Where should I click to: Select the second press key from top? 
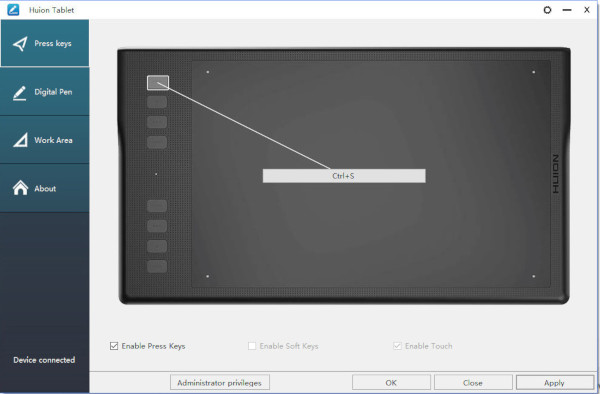[157, 102]
